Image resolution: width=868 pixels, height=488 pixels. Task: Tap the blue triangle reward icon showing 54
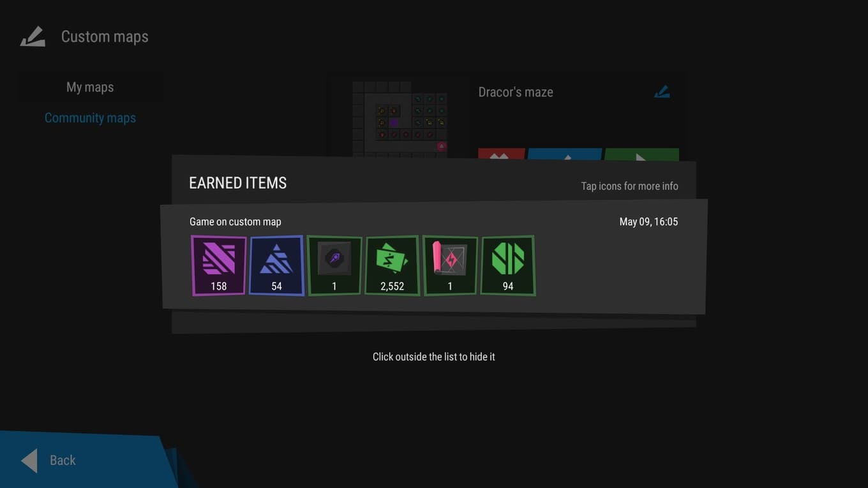pos(276,265)
